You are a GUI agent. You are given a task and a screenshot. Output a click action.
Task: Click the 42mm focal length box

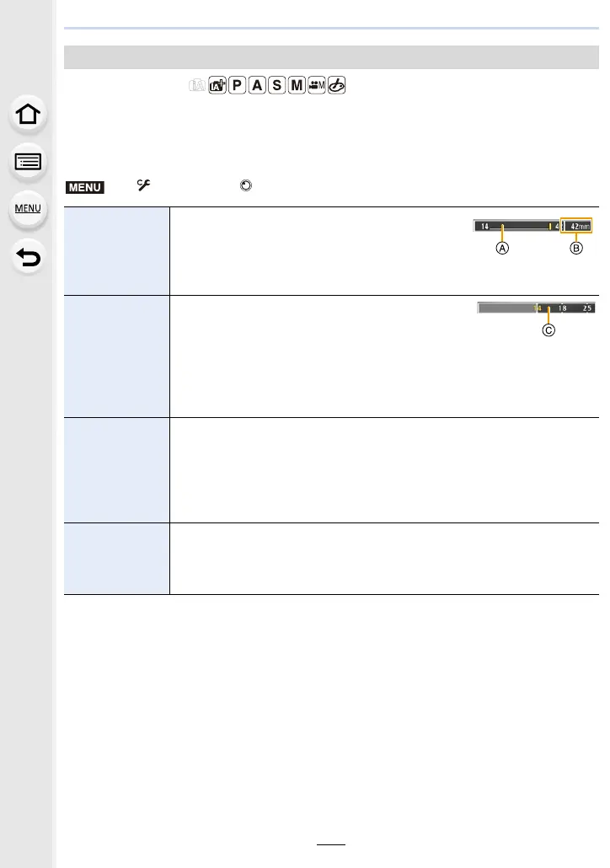point(576,226)
